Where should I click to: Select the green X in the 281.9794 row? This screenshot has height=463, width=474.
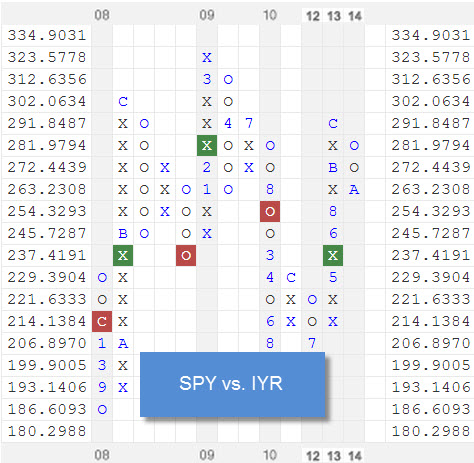(x=207, y=145)
